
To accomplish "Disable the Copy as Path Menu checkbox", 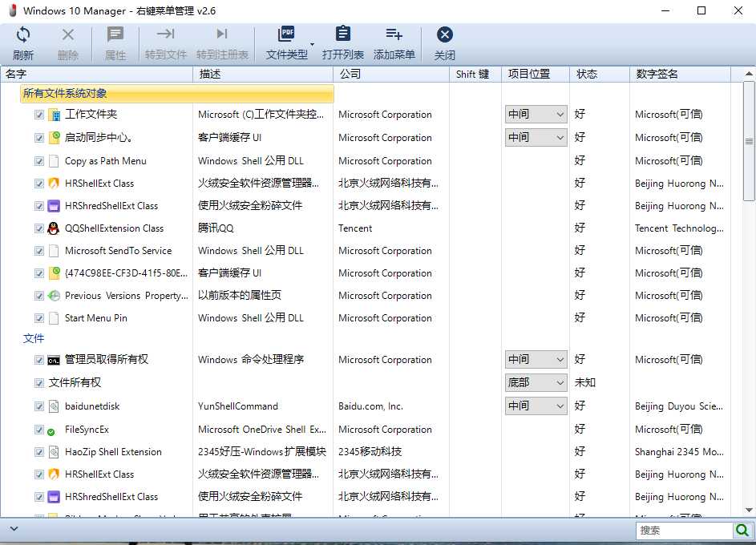I will point(39,161).
